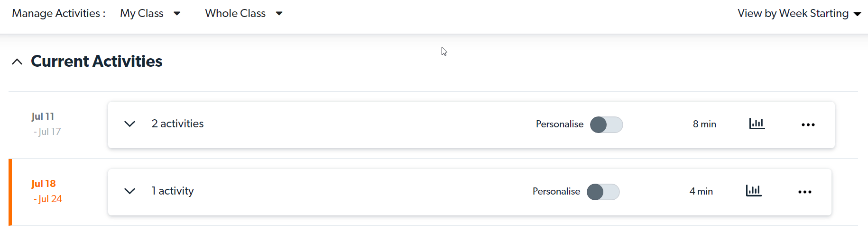Image resolution: width=868 pixels, height=240 pixels.
Task: Select the Jul 11 week date
Action: tap(46, 124)
